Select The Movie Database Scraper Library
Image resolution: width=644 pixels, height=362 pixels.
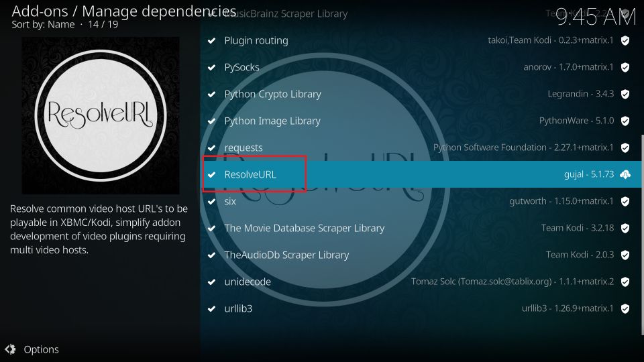pyautogui.click(x=304, y=228)
